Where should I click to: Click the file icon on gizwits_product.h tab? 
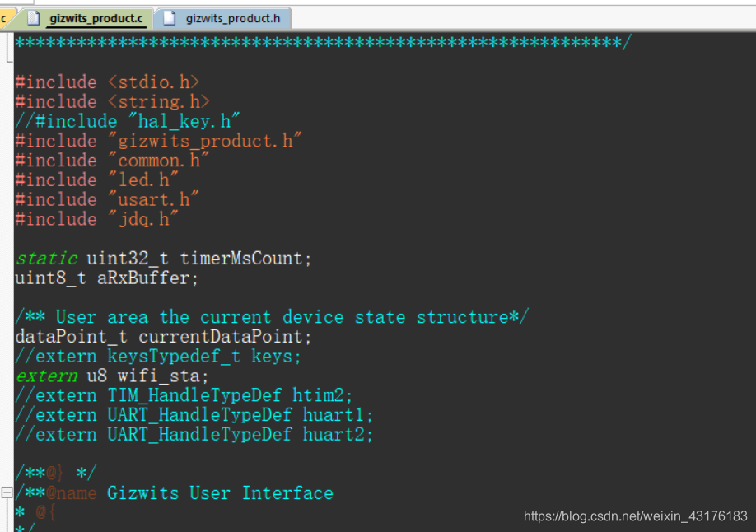click(x=169, y=18)
